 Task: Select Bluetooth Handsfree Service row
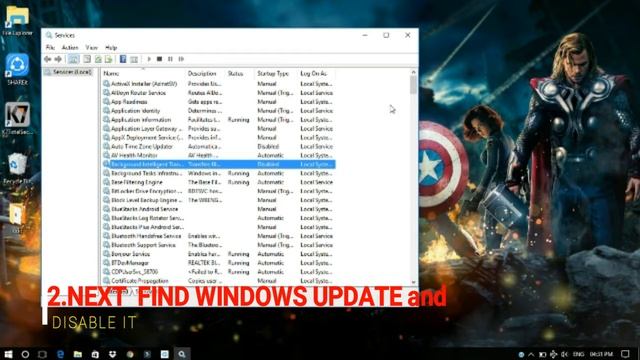point(218,236)
